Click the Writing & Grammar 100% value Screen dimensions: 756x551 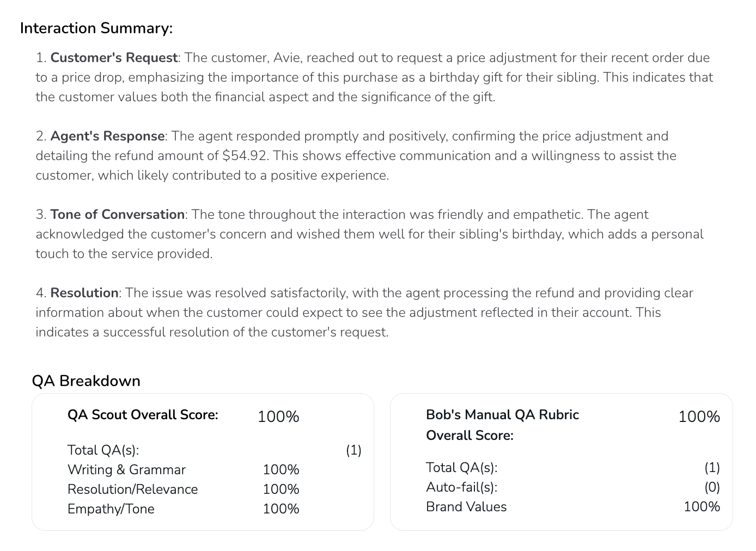click(281, 470)
